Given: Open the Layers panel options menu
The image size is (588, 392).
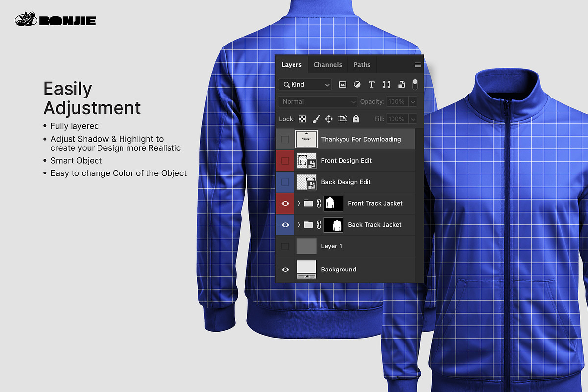Looking at the screenshot, I should [417, 65].
